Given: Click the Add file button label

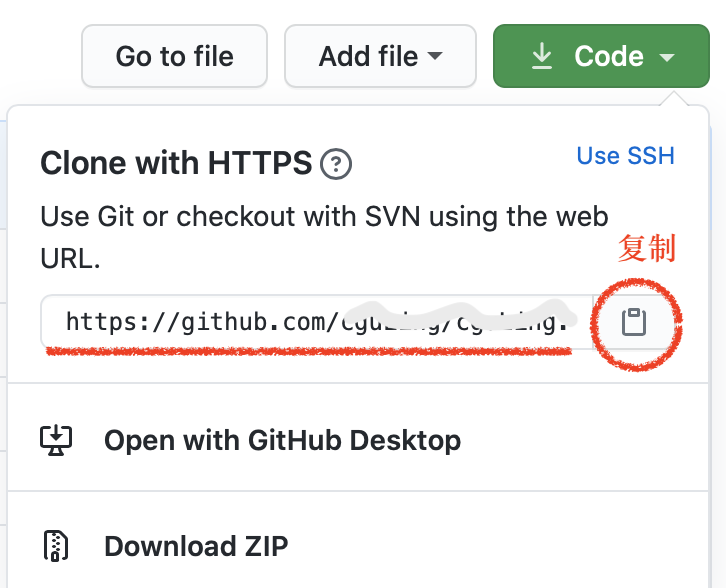Looking at the screenshot, I should pos(369,56).
